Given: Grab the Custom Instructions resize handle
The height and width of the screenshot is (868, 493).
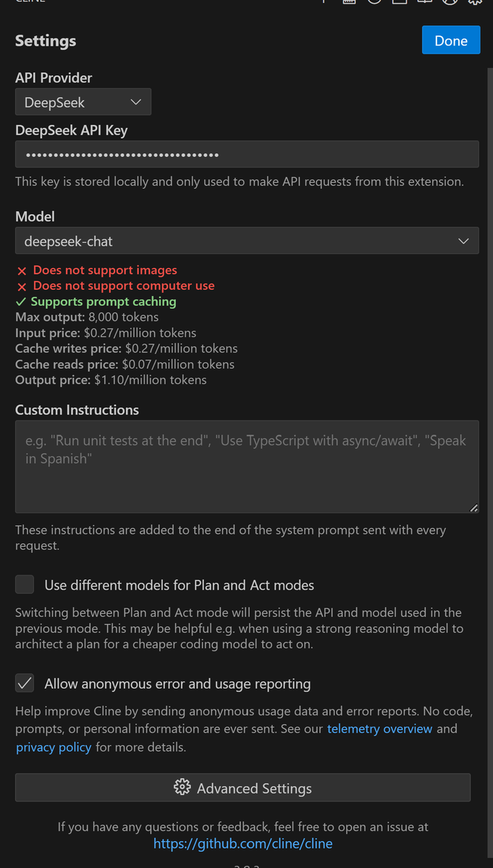Looking at the screenshot, I should click(473, 509).
